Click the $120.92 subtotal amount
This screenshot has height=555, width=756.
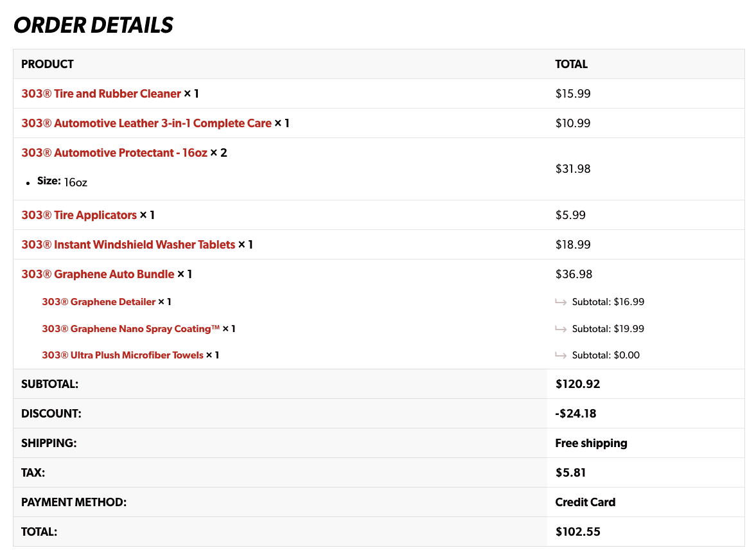pyautogui.click(x=577, y=384)
